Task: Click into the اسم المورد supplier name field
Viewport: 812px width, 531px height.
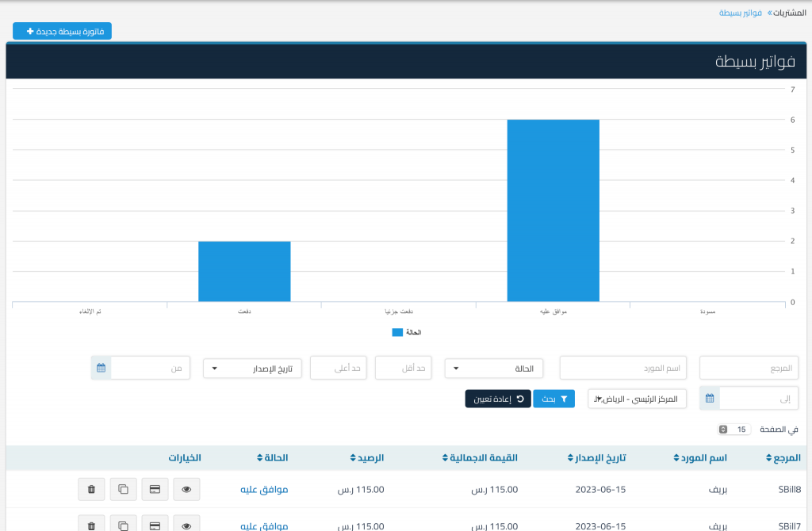Action: pos(623,368)
